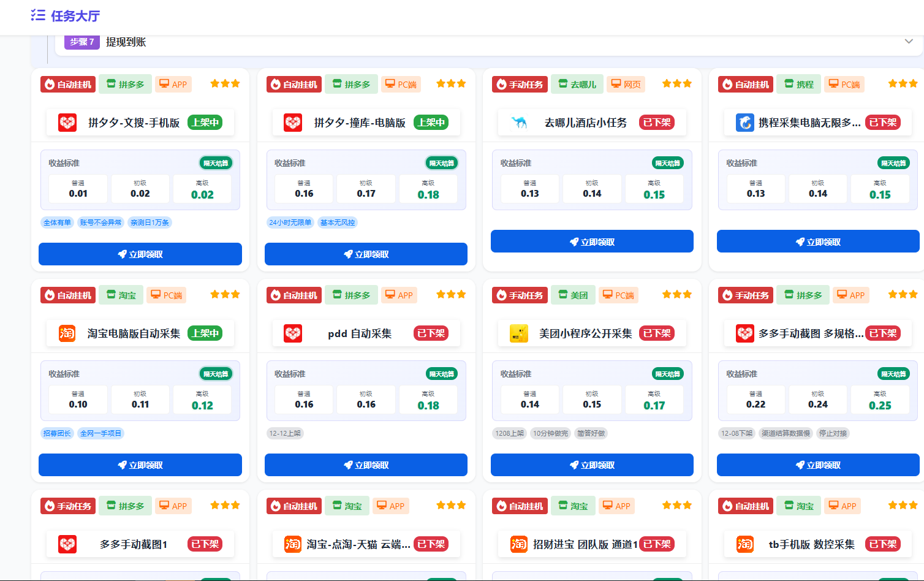
Task: Click 已下架 status on 去哪儿酒店小任务
Action: click(657, 123)
